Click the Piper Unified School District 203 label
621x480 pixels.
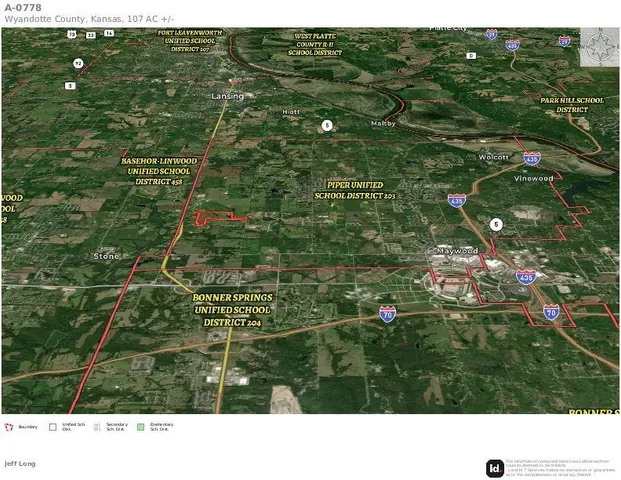pos(355,190)
